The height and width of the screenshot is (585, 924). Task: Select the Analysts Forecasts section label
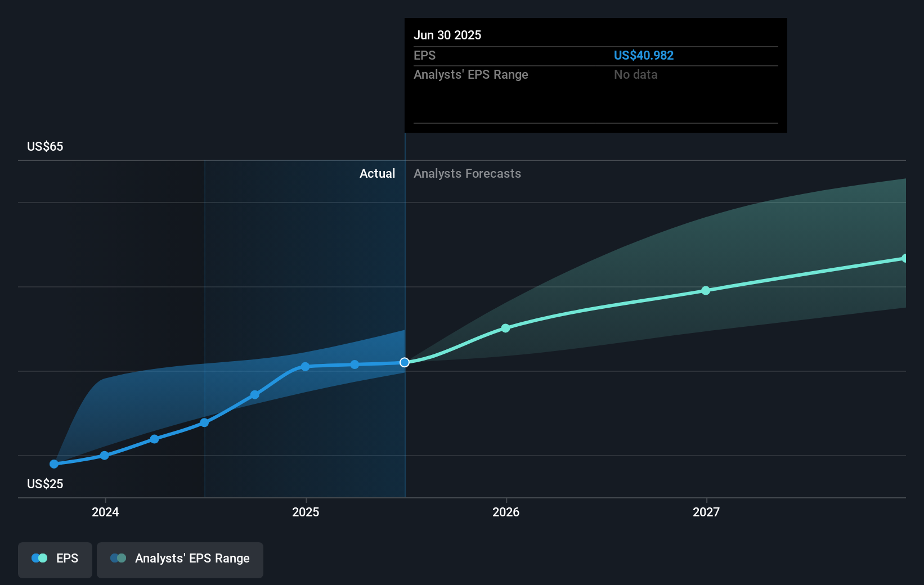tap(467, 173)
